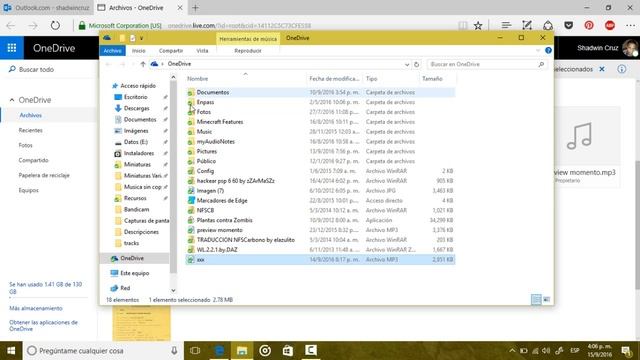Open Task View on taskbar

(195, 351)
